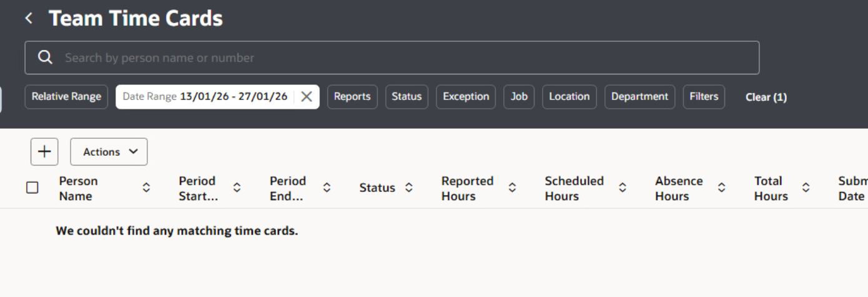Screen dimensions: 868x297
Task: Open the Exception filter chip
Action: point(466,97)
